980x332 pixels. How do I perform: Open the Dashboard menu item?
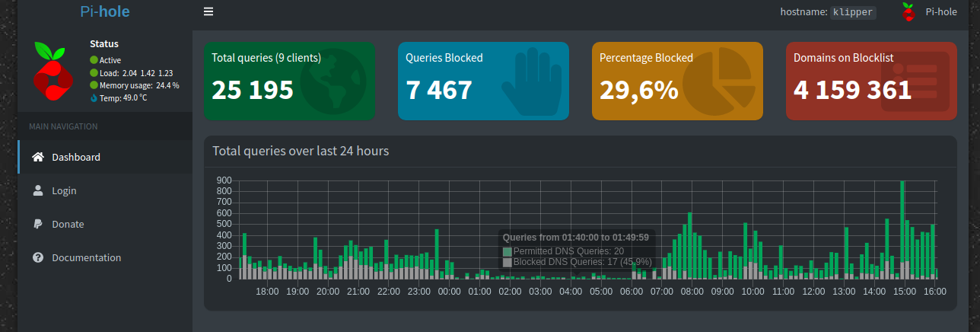click(76, 157)
